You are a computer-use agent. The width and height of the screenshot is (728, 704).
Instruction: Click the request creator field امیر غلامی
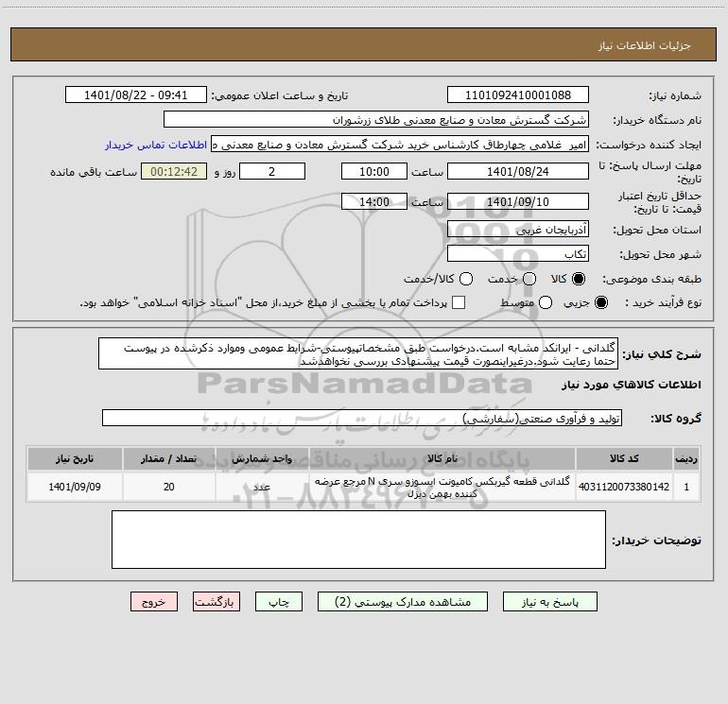point(400,144)
